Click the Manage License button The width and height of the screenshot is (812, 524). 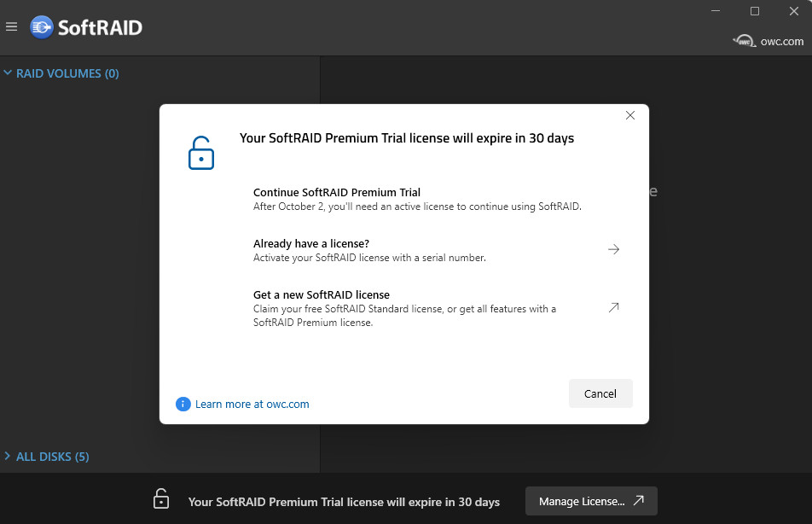pyautogui.click(x=591, y=501)
